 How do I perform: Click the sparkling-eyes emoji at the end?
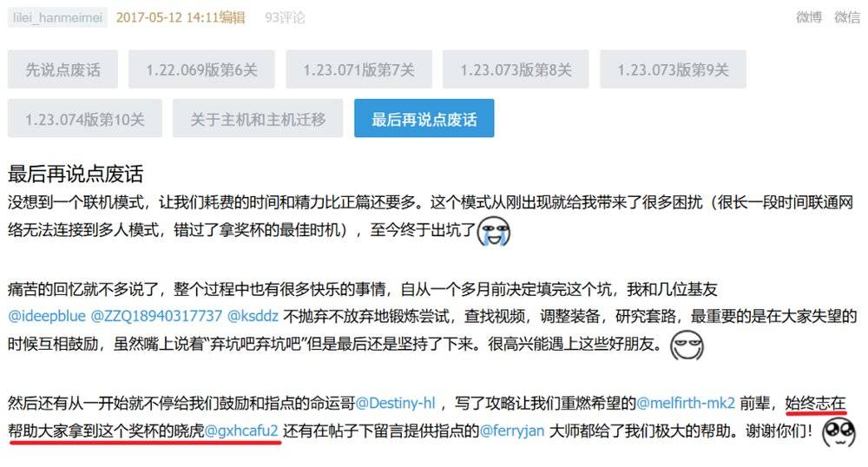click(838, 432)
